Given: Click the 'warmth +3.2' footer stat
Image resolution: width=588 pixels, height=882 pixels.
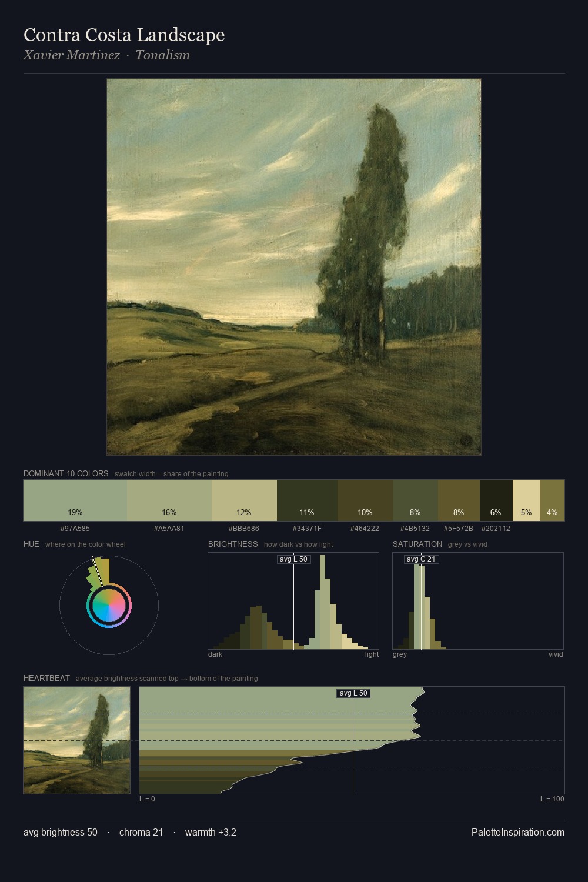Looking at the screenshot, I should [x=211, y=832].
